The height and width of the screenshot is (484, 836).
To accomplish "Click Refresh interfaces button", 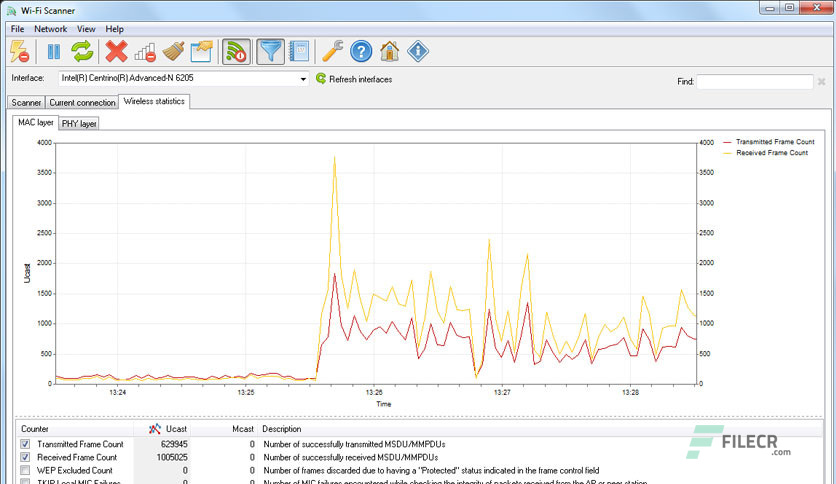I will tap(354, 79).
